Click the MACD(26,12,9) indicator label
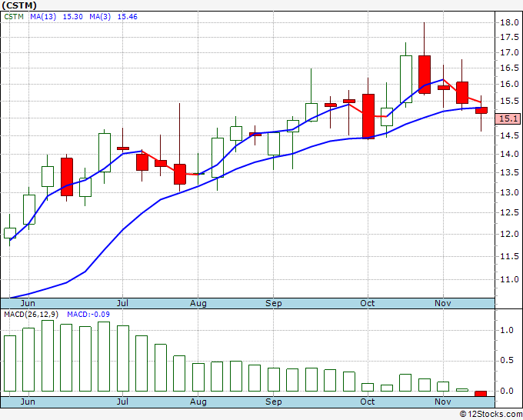The width and height of the screenshot is (523, 420). pos(31,315)
